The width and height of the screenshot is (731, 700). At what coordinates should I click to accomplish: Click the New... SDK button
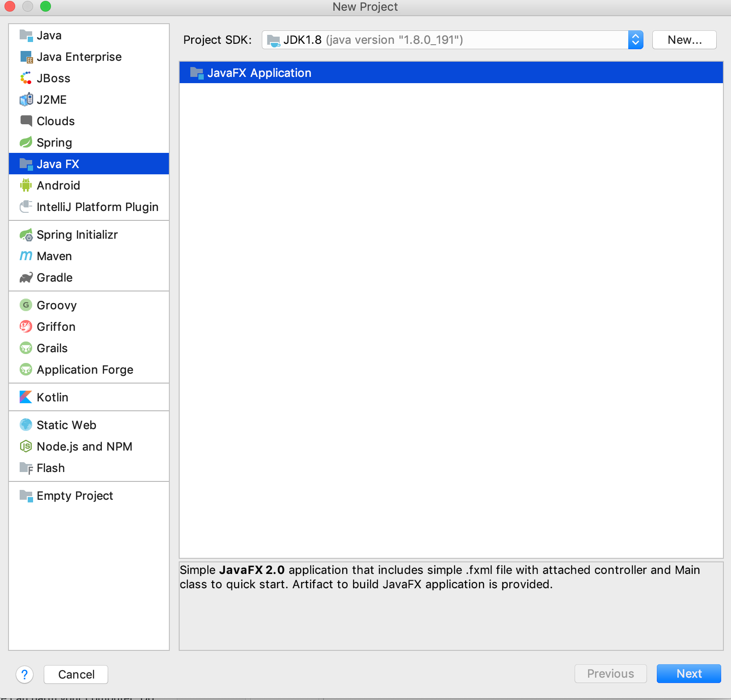pos(685,40)
